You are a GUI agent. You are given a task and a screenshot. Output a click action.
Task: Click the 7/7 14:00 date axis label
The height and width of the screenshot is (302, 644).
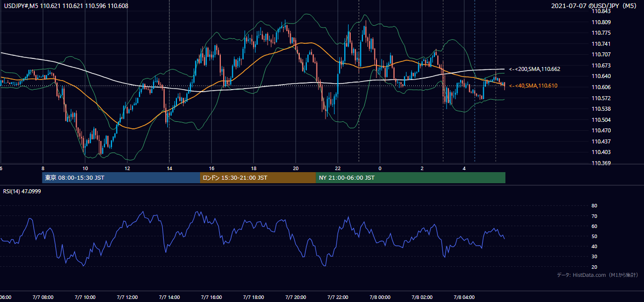tap(170, 297)
